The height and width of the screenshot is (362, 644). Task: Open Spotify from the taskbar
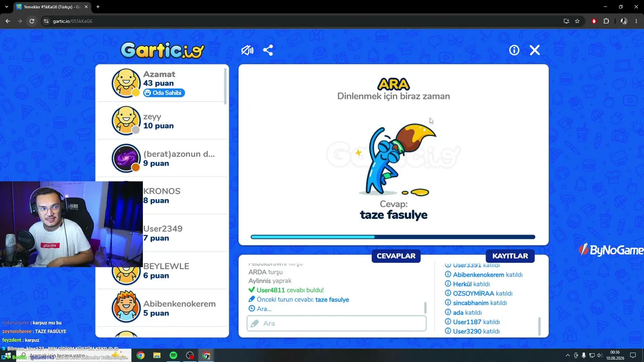coord(173,355)
